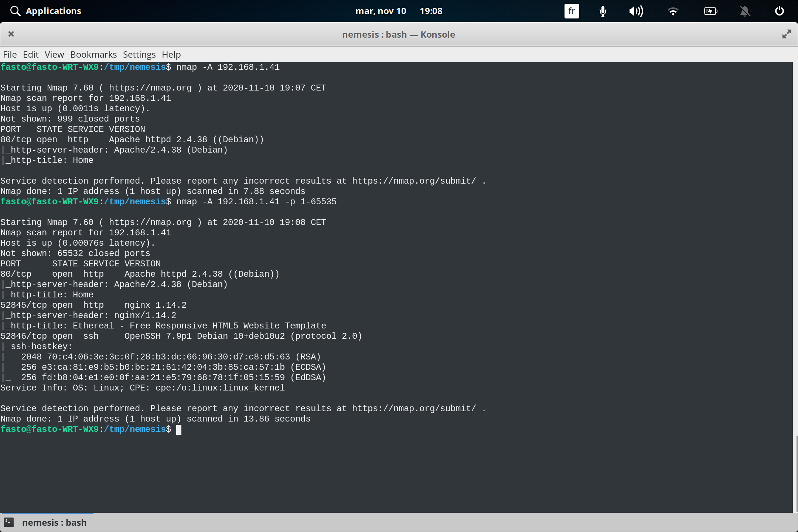Open the Settings menu in Konsole
The width and height of the screenshot is (798, 532).
139,54
